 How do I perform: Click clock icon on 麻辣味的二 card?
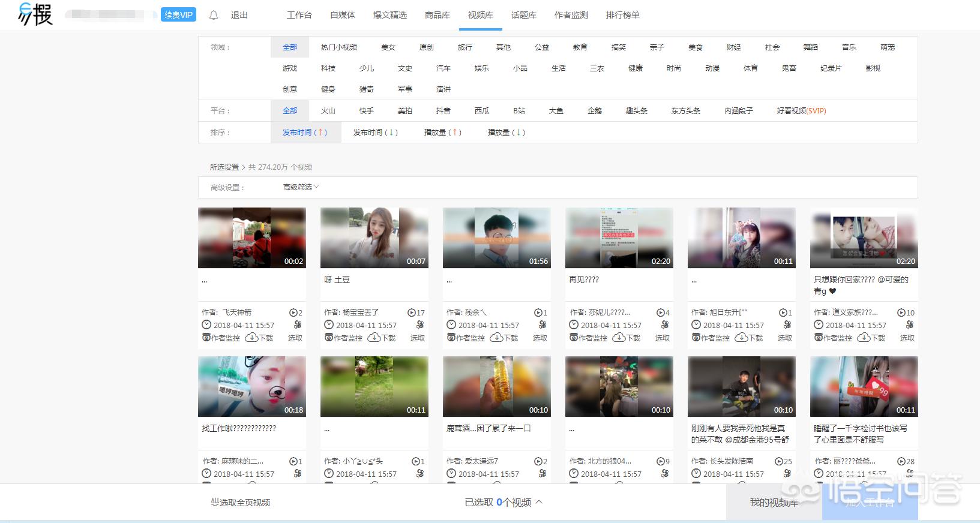pyautogui.click(x=206, y=473)
